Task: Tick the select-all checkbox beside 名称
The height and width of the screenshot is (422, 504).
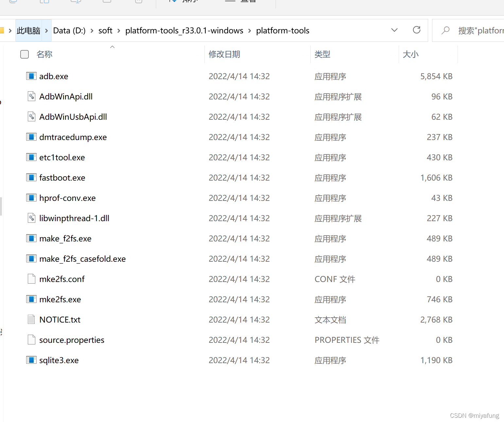Action: point(25,54)
